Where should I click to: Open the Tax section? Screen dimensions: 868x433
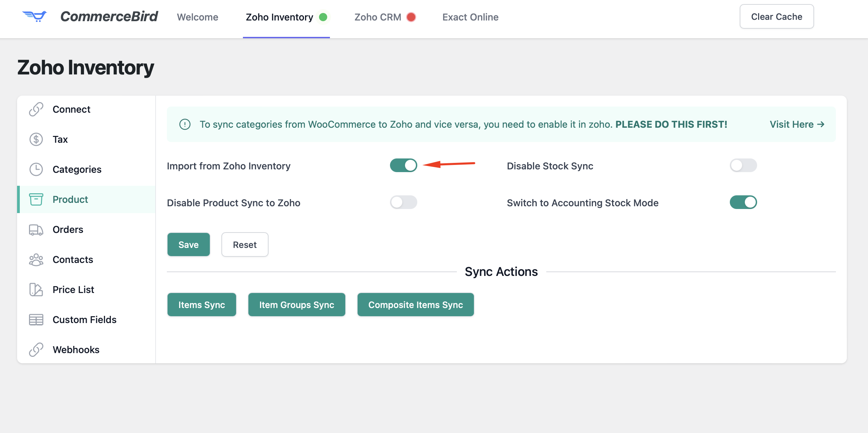pyautogui.click(x=86, y=139)
